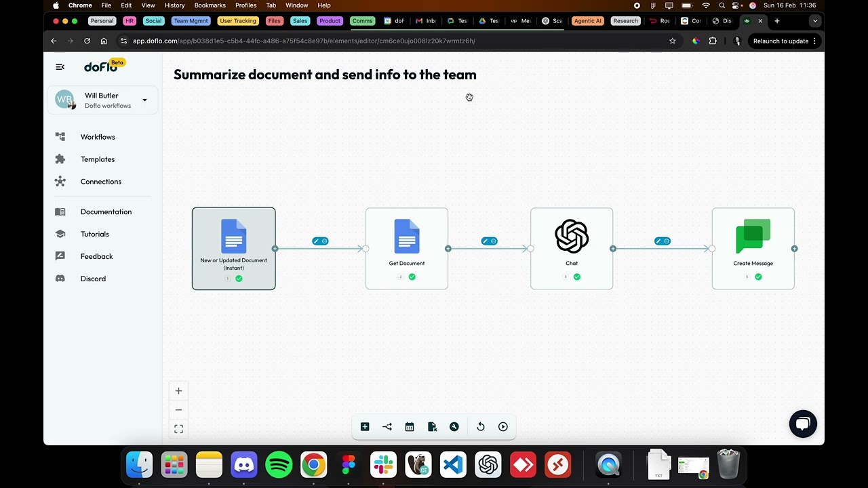Click the branch path icon in bottom toolbar
Viewport: 868px width, 488px height.
(x=387, y=426)
